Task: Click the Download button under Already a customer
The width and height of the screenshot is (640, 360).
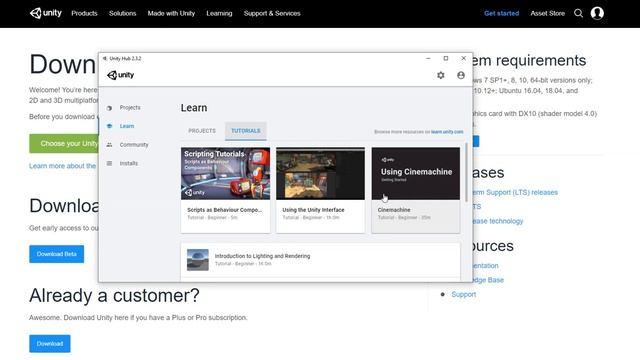Action: click(x=50, y=344)
